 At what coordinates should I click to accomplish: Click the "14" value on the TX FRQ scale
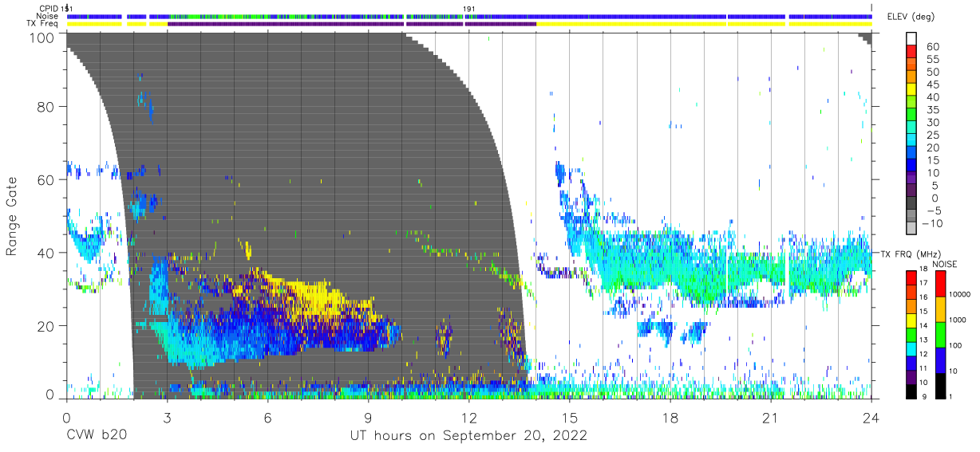pyautogui.click(x=925, y=325)
